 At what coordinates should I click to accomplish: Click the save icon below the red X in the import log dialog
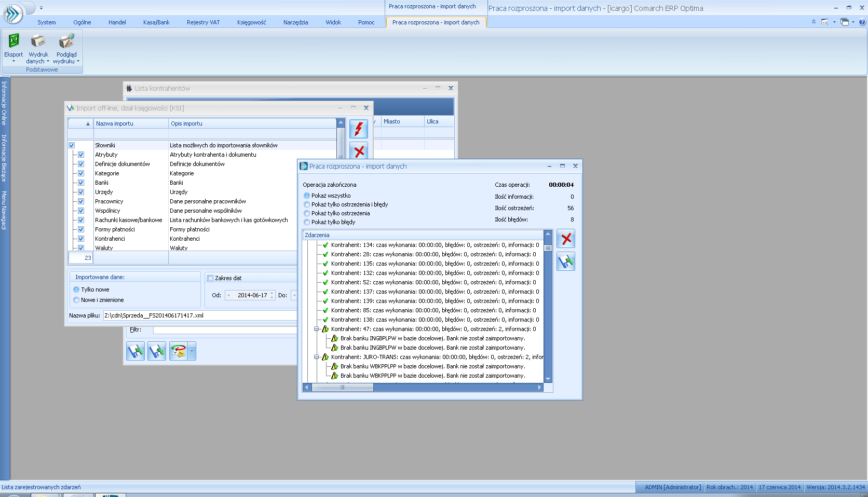tap(566, 261)
